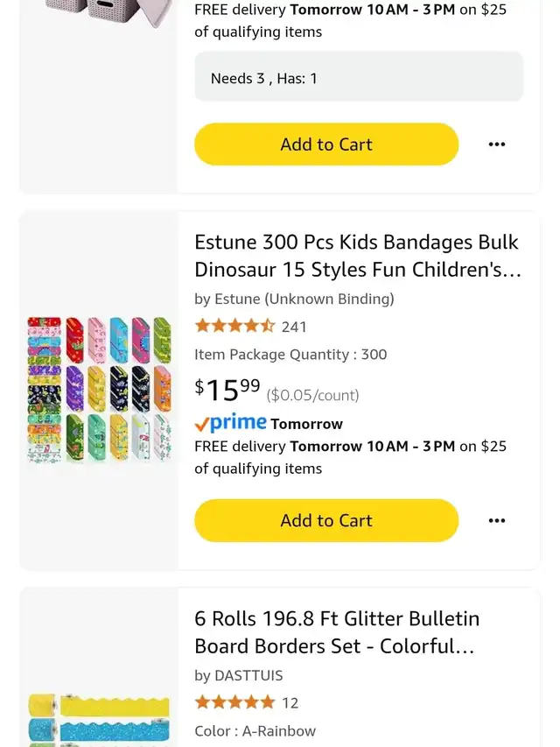Open three-dot menu for Estune bandages
Image resolution: width=560 pixels, height=747 pixels.
click(x=497, y=520)
